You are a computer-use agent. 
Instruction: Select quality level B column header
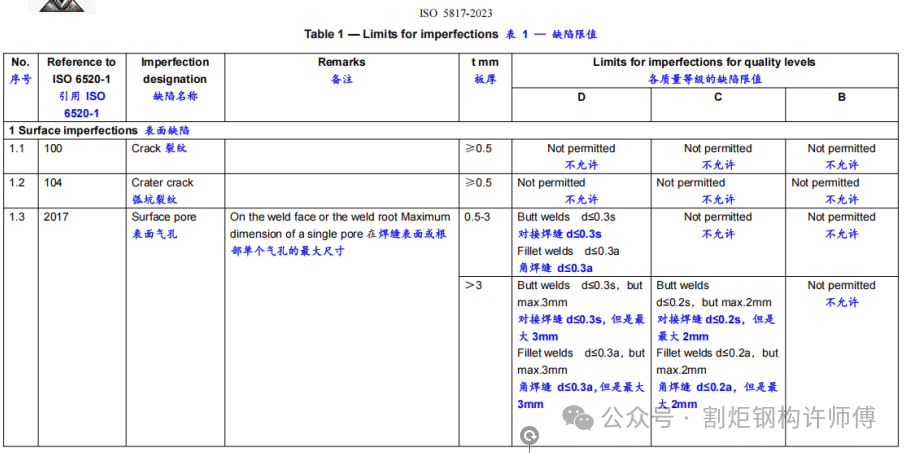pyautogui.click(x=841, y=97)
